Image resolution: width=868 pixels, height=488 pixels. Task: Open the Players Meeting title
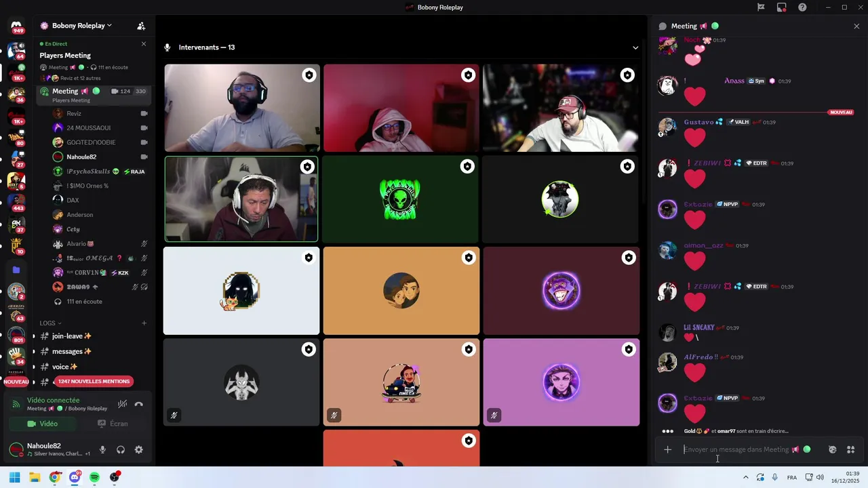click(65, 56)
